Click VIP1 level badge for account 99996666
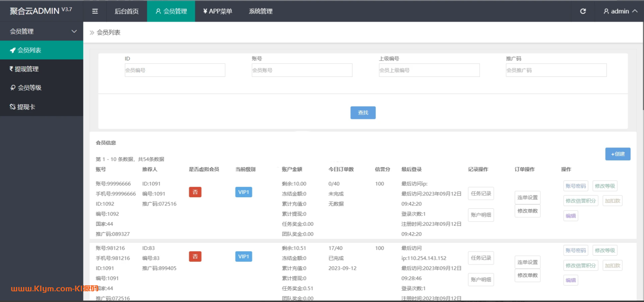This screenshot has height=302, width=644. [244, 192]
